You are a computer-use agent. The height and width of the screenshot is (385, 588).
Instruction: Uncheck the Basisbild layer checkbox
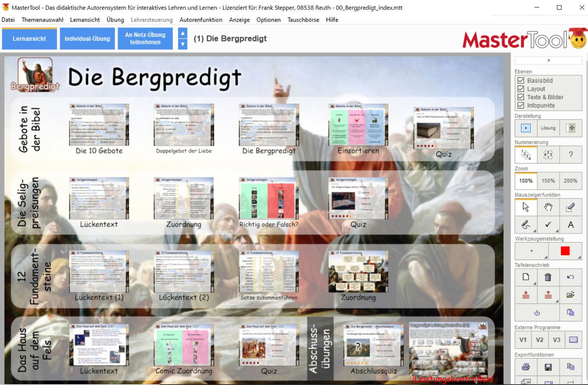tap(520, 81)
